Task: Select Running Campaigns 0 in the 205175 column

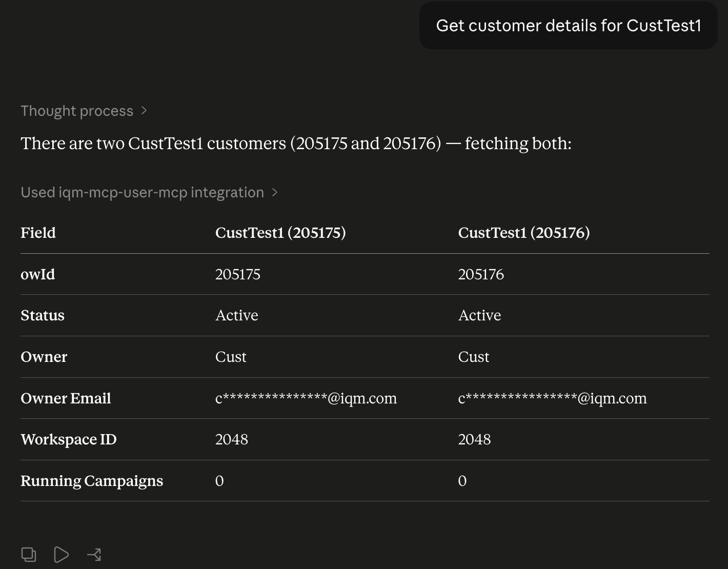Action: pos(219,481)
